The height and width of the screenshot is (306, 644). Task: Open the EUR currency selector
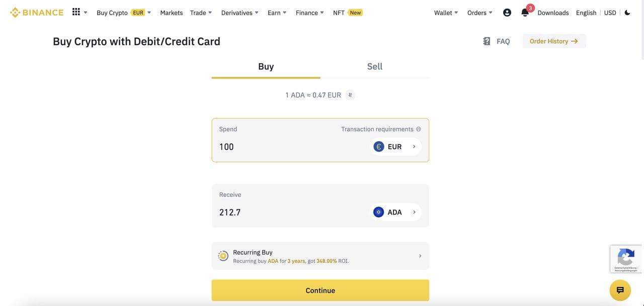[395, 147]
